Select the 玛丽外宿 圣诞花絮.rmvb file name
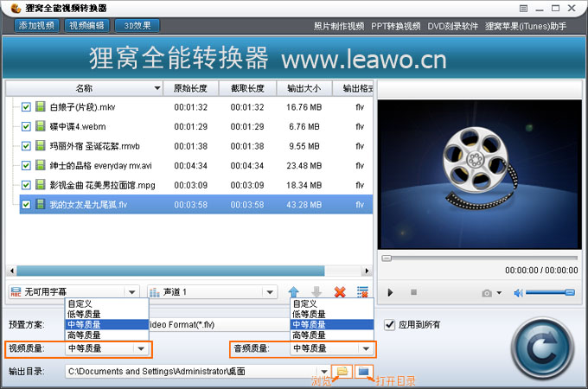Image resolution: width=588 pixels, height=389 pixels. [x=94, y=146]
